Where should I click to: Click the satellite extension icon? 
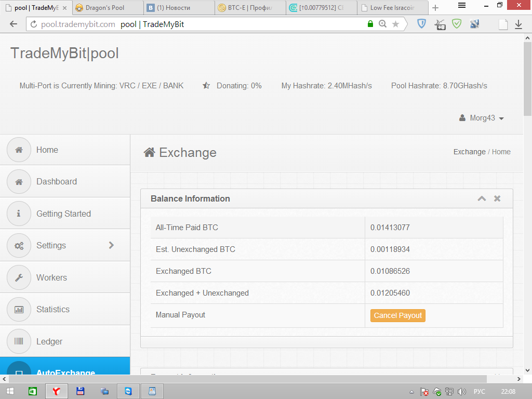click(474, 24)
